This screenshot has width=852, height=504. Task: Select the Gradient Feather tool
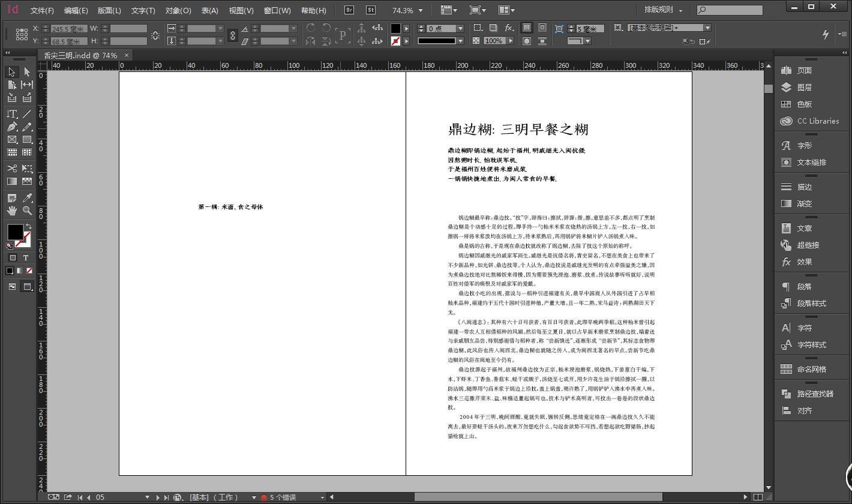(x=27, y=181)
